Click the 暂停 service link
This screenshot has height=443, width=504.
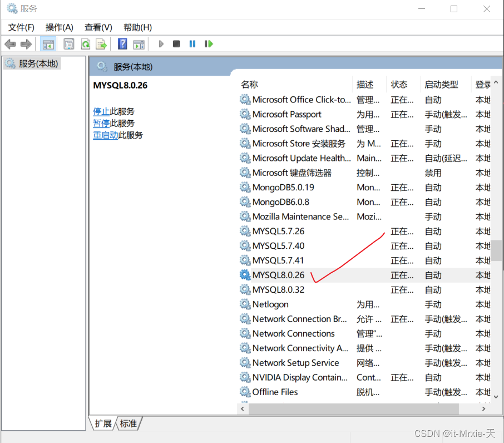click(x=101, y=123)
